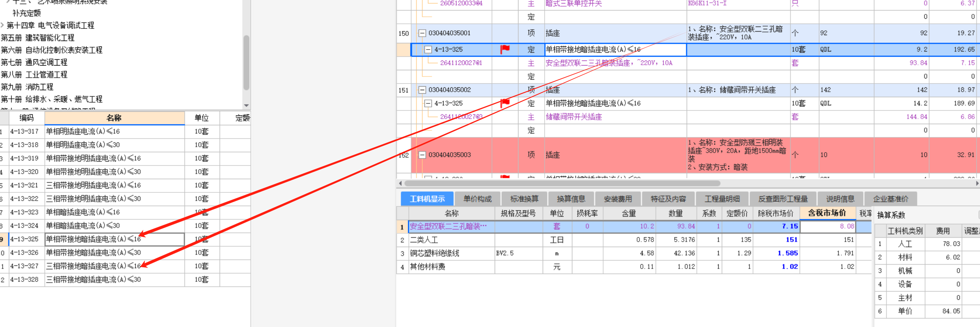This screenshot has height=327, width=980.
Task: Open the 企业基准价 tab
Action: coord(891,199)
